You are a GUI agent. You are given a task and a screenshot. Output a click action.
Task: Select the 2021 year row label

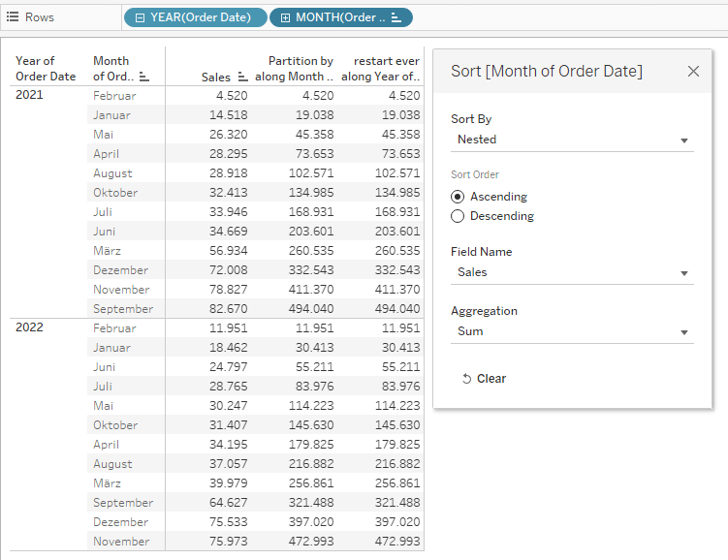[x=29, y=95]
